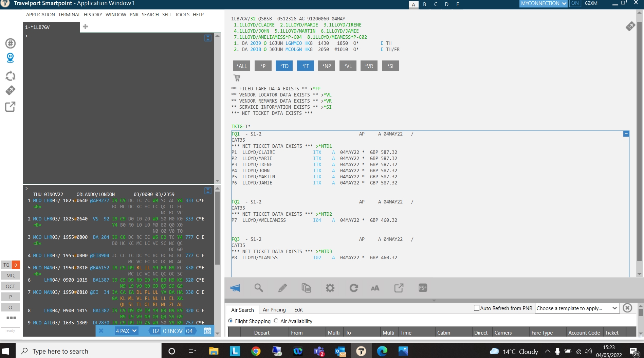Click the pencil edit icon
The width and height of the screenshot is (644, 358).
282,288
